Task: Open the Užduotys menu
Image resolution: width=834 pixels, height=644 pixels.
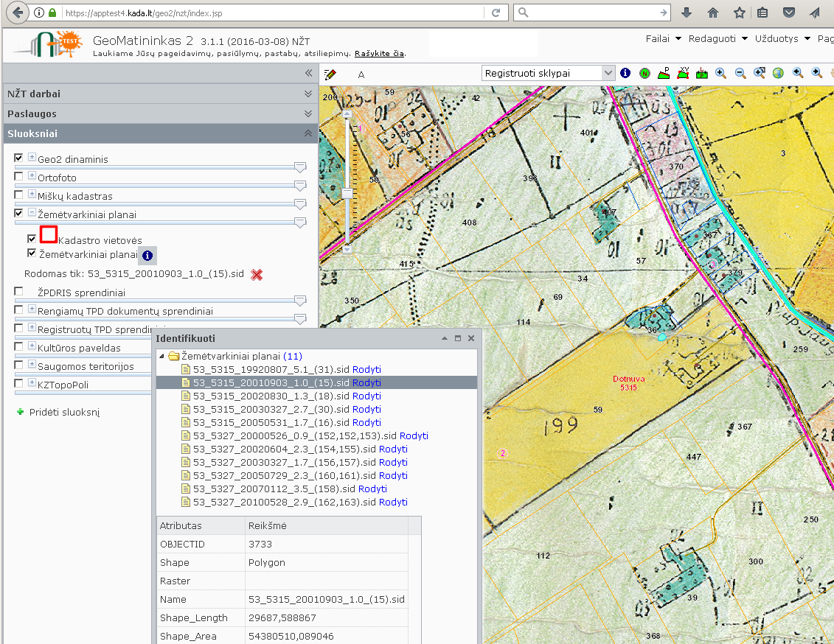Action: (782, 39)
